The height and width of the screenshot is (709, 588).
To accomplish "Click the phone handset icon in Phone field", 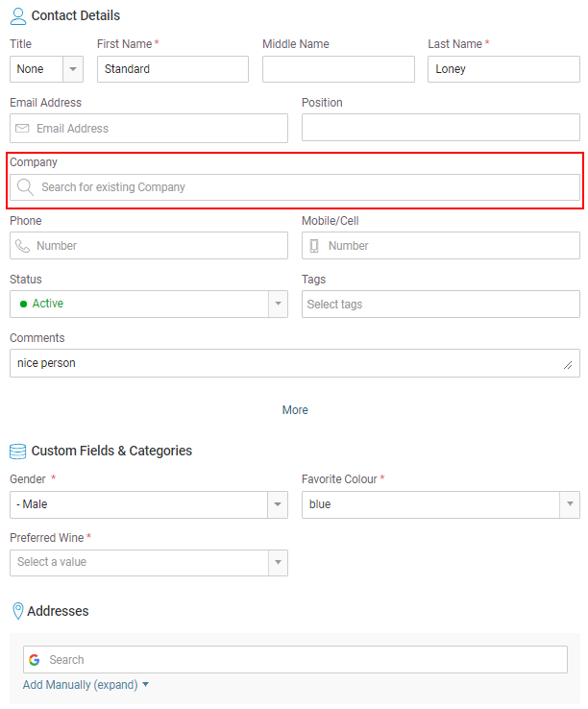I will pyautogui.click(x=22, y=246).
